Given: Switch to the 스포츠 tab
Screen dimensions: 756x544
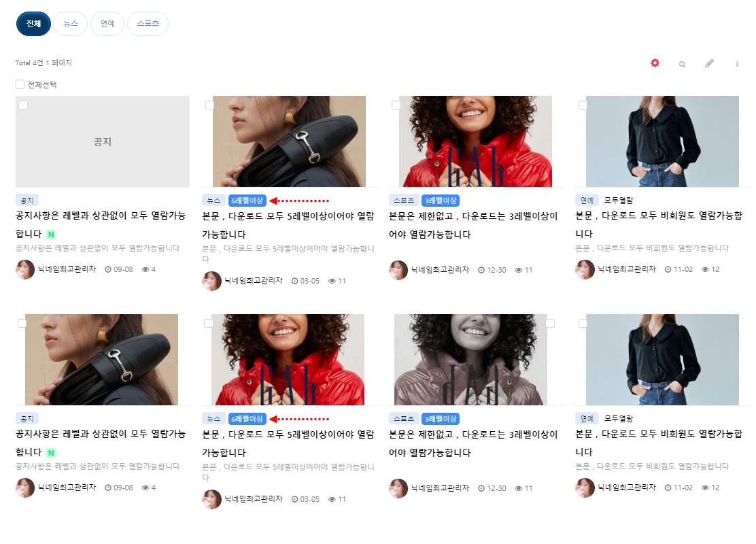Looking at the screenshot, I should pyautogui.click(x=148, y=24).
